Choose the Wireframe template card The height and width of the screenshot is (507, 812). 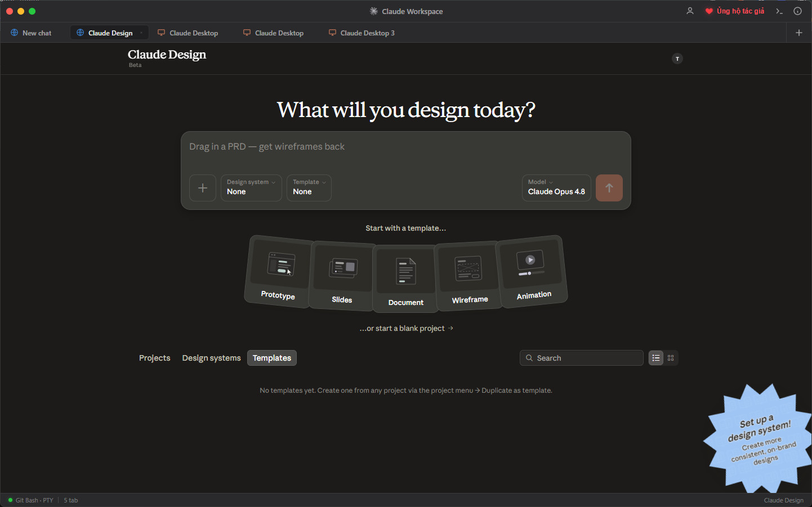click(470, 276)
